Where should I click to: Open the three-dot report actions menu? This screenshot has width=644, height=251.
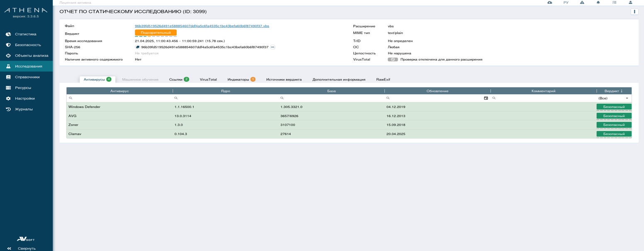(634, 12)
